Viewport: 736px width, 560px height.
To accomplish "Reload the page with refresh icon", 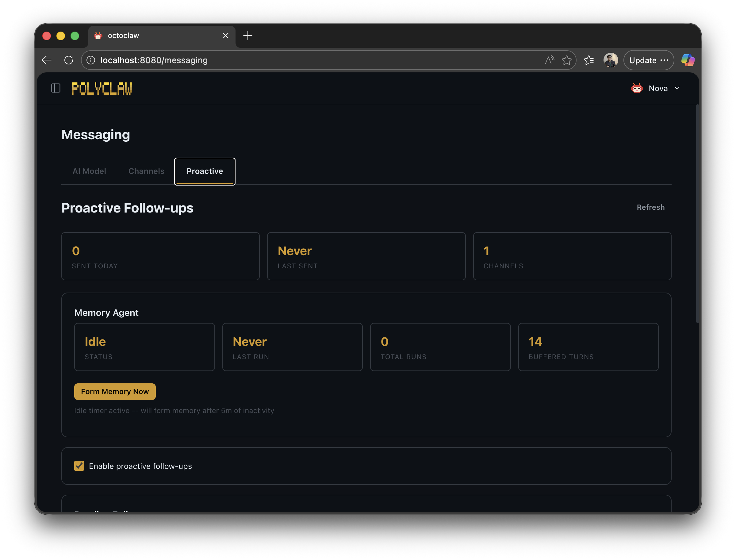I will pos(69,60).
